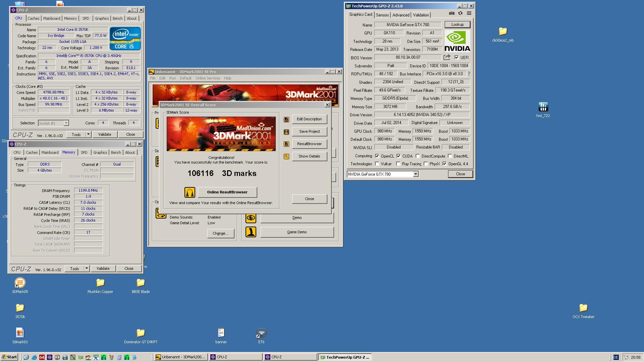Toggle the DirectML checkbox
Image resolution: width=644 pixels, height=362 pixels.
tap(450, 156)
